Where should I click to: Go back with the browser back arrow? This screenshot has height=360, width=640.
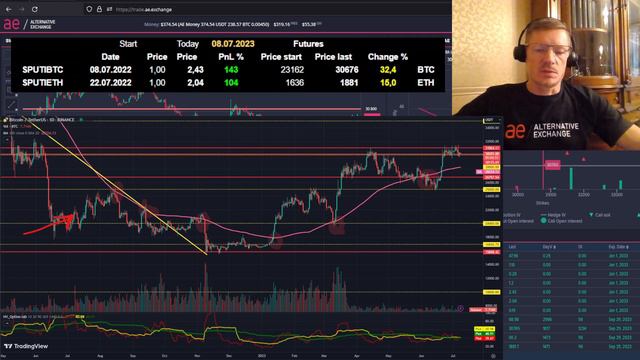8,9
